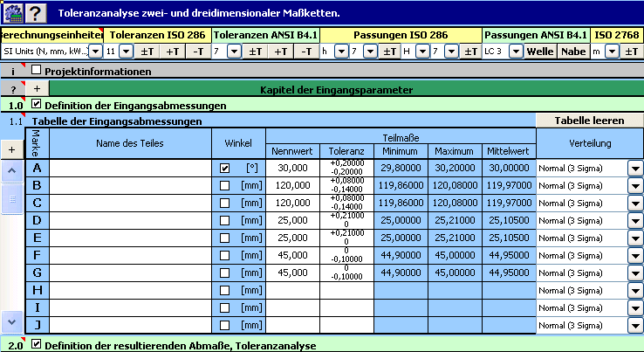This screenshot has width=644, height=352.
Task: Click ±T next to the H 7 hole fit
Action: (470, 52)
